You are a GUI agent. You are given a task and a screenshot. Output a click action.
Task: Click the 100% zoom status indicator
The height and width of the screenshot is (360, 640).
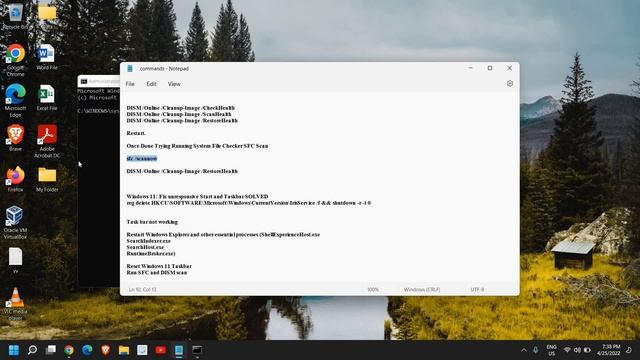coord(373,289)
